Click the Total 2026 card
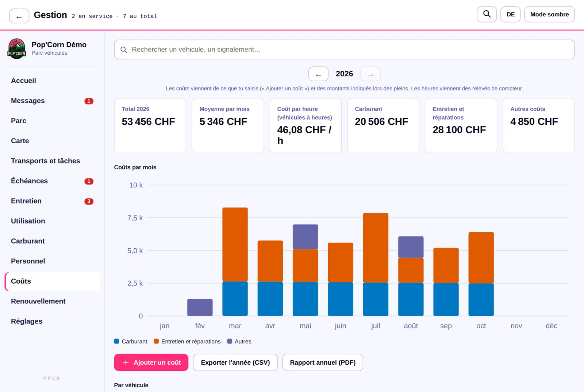584x392 pixels. [x=150, y=125]
